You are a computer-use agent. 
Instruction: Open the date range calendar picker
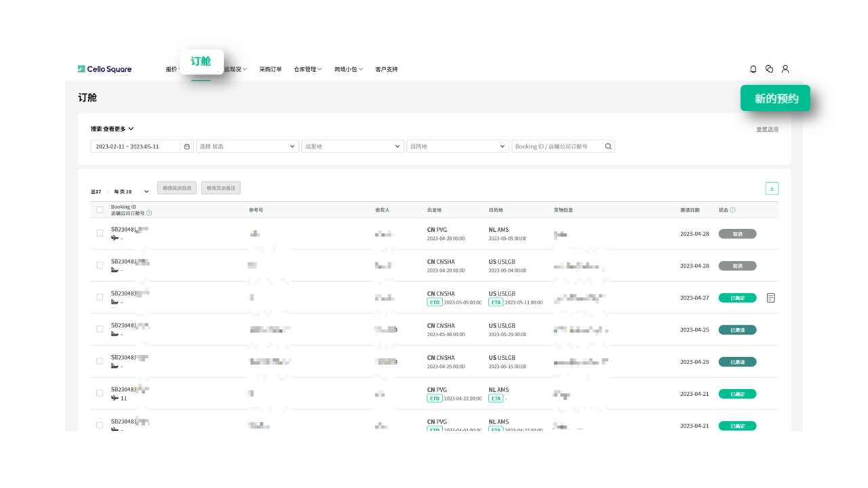click(187, 146)
